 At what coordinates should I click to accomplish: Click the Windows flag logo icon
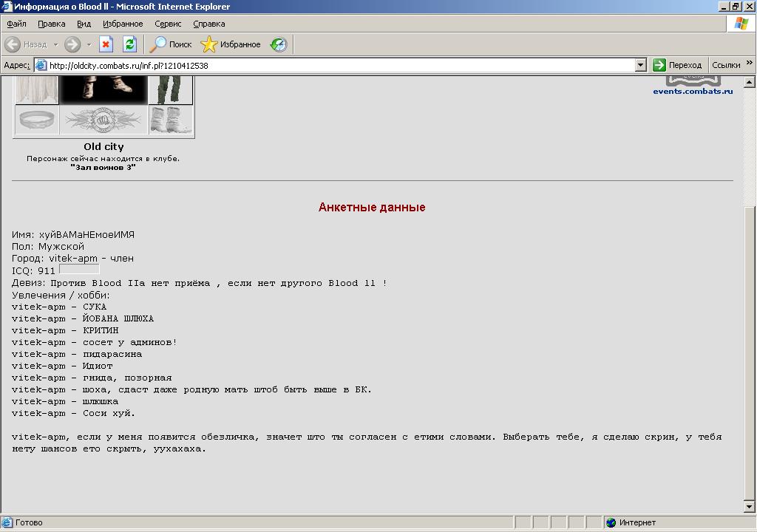741,24
